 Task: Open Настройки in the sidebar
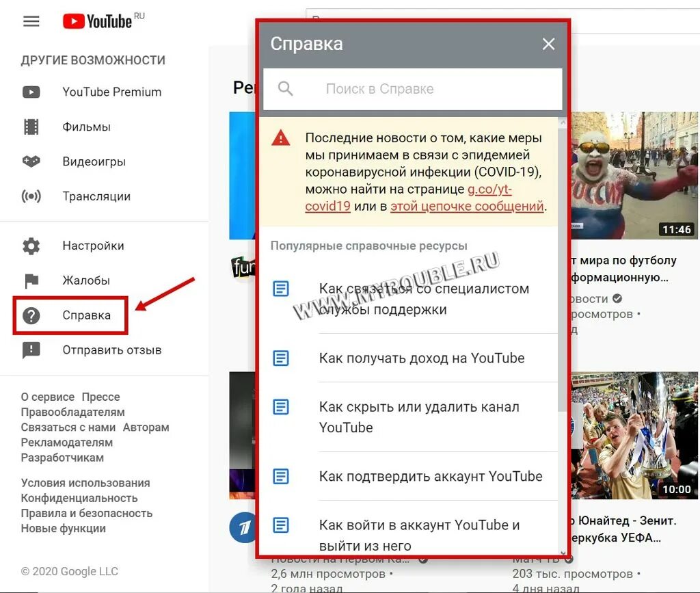pyautogui.click(x=104, y=246)
